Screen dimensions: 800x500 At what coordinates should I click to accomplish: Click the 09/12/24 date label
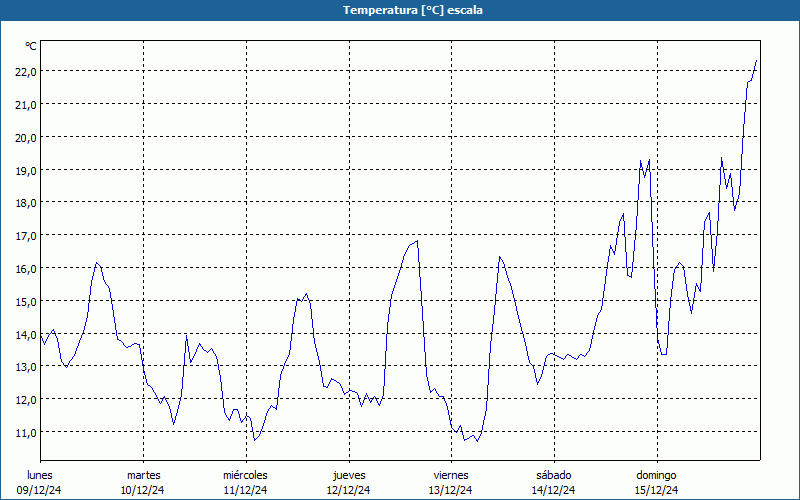point(39,490)
